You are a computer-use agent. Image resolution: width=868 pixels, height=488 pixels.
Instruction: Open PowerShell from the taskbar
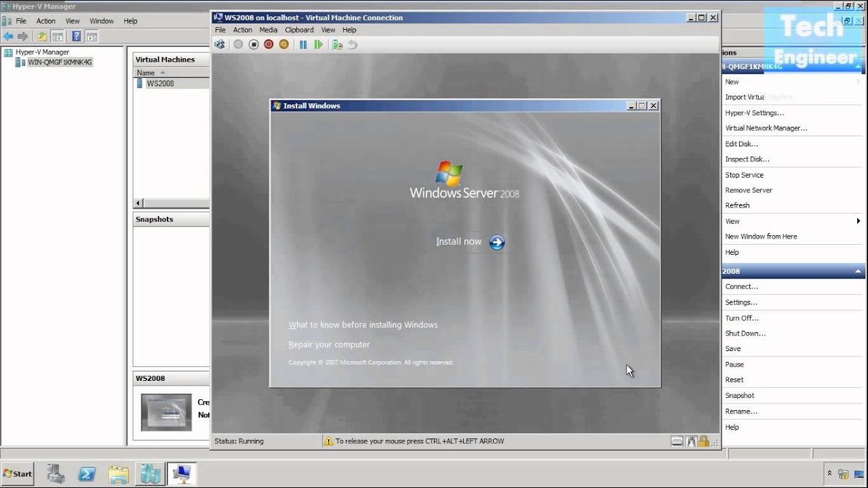click(87, 474)
